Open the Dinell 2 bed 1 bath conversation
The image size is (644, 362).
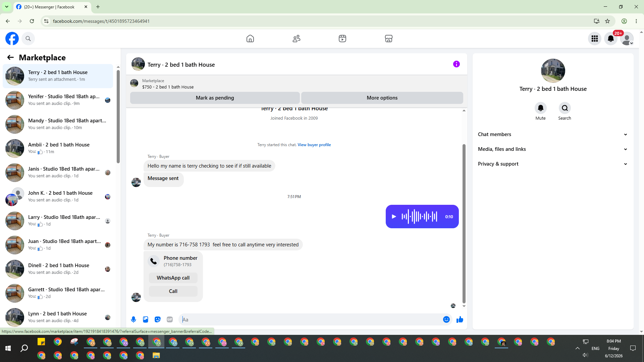tap(58, 269)
